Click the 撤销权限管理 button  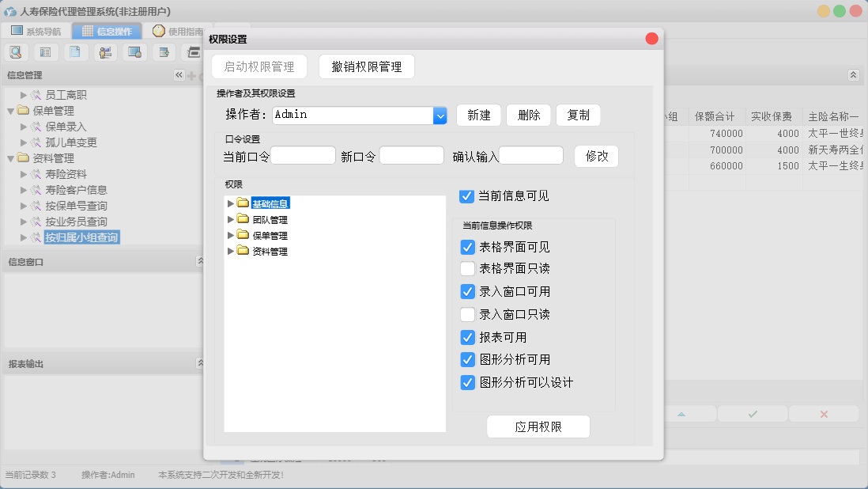(367, 67)
